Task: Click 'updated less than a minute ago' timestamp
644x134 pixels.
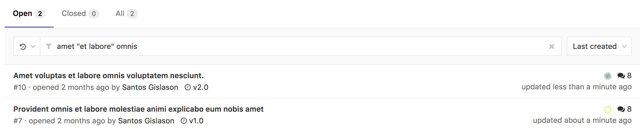Action: (576, 87)
